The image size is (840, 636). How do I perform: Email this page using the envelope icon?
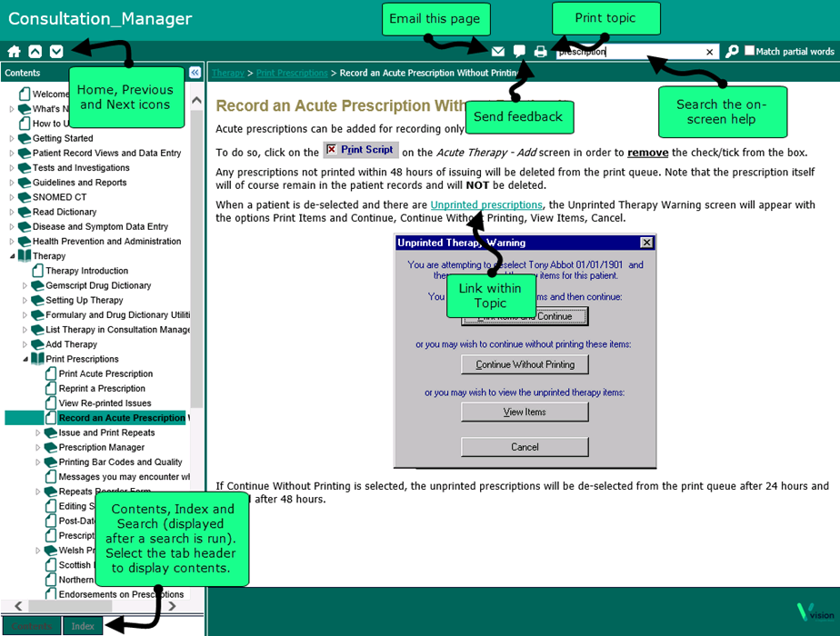pos(498,52)
